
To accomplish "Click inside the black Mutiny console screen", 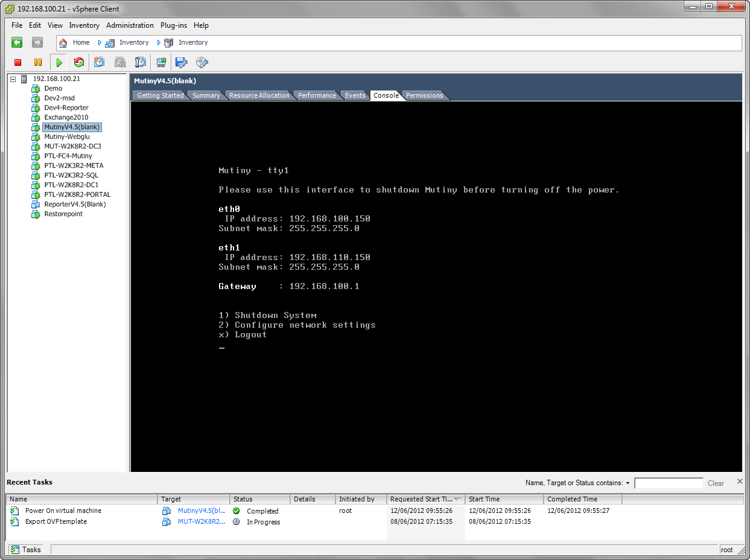I will click(x=436, y=287).
